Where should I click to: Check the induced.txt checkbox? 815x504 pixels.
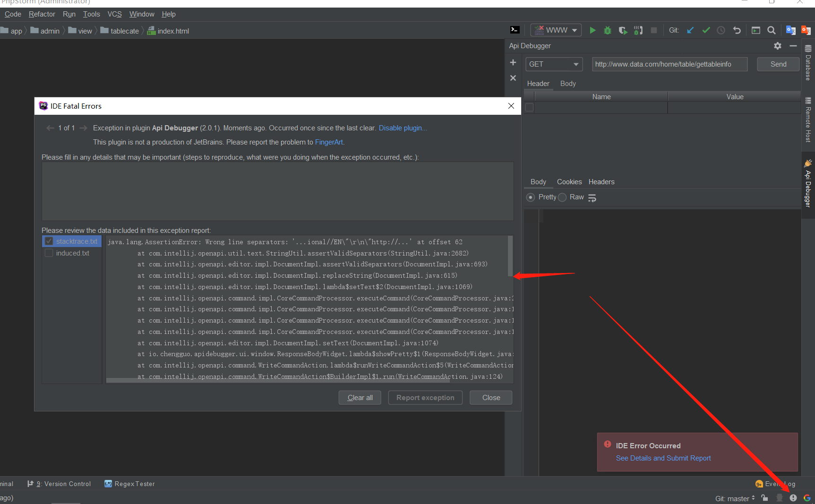pos(49,253)
